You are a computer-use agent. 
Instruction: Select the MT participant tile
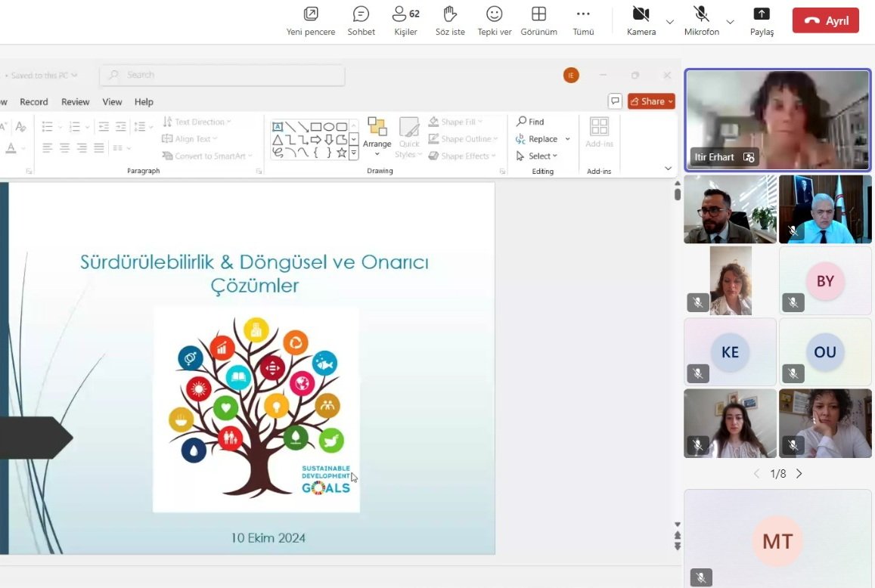tap(777, 539)
